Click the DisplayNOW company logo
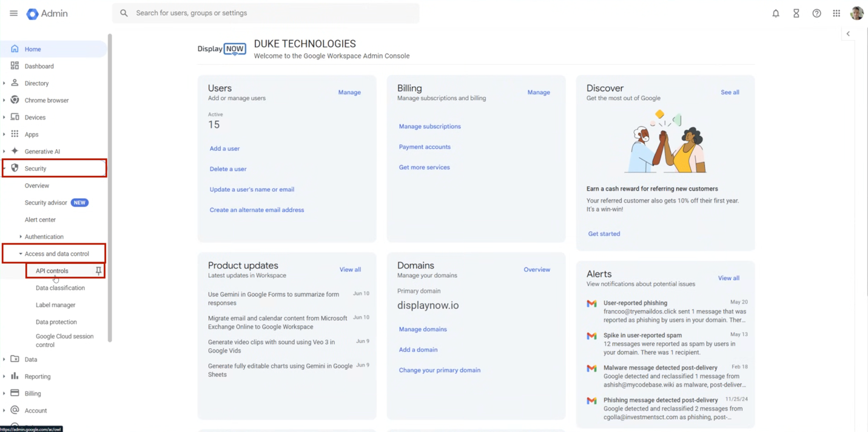Screen dimensions: 868x432 pos(222,49)
